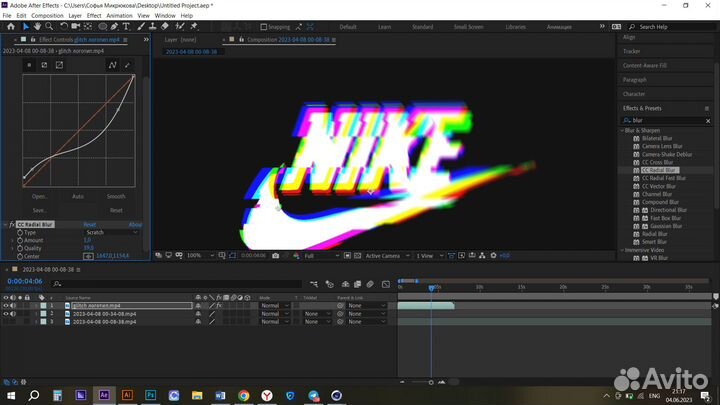The image size is (720, 405).
Task: Switch to the Small Screen workspace
Action: 470,27
